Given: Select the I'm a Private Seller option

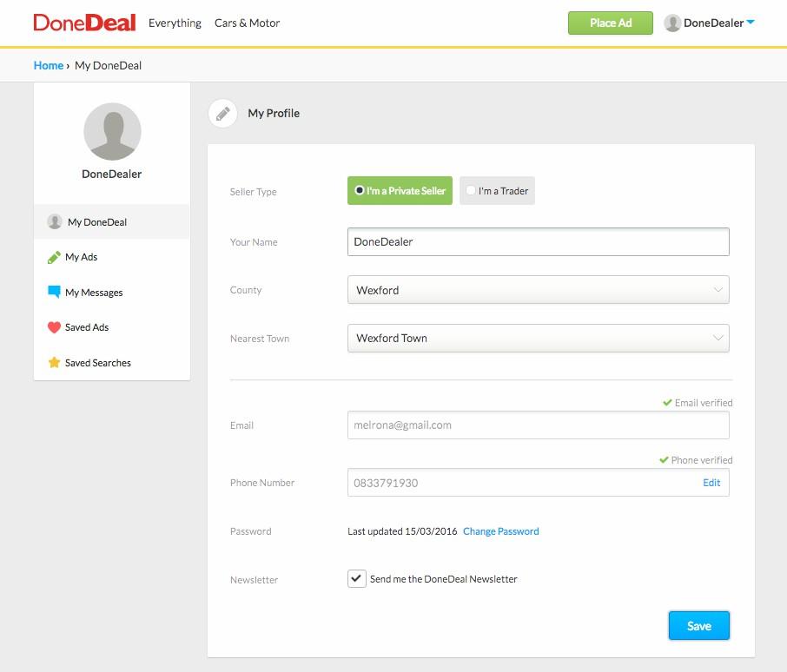Looking at the screenshot, I should (x=400, y=191).
